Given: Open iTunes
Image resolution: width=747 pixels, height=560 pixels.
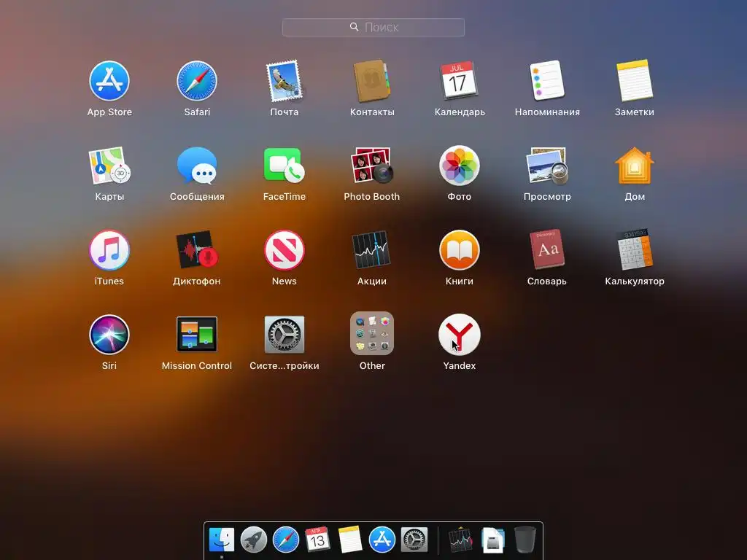Looking at the screenshot, I should tap(109, 250).
